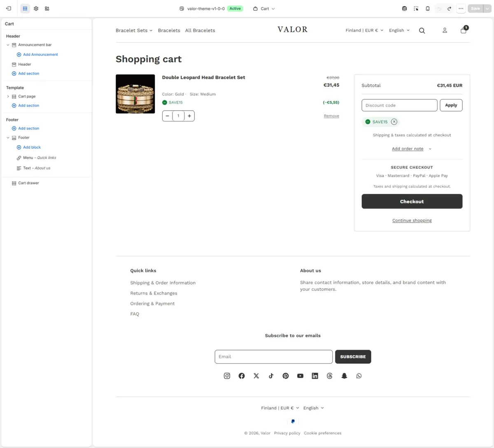Image resolution: width=494 pixels, height=448 pixels.
Task: Expand the Bracelet Sets menu
Action: (x=134, y=30)
